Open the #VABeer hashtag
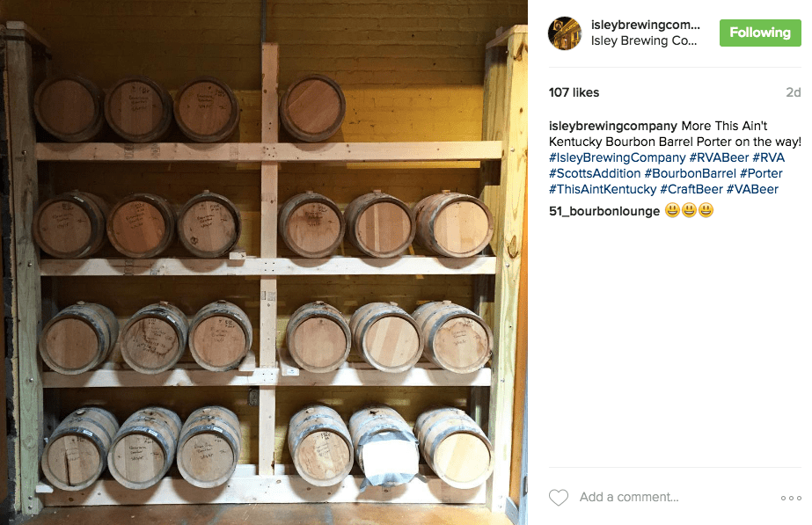This screenshot has height=525, width=812. click(x=752, y=189)
